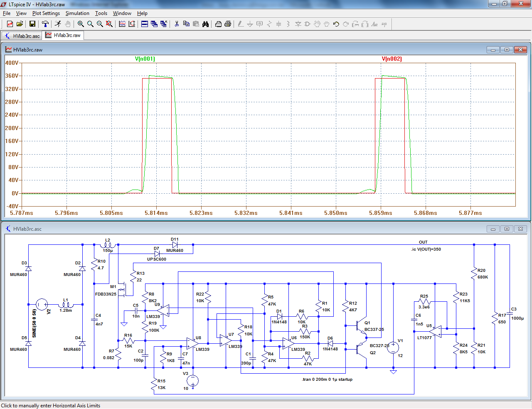Click the red V(n002) trace label
Image resolution: width=532 pixels, height=409 pixels.
coord(392,59)
